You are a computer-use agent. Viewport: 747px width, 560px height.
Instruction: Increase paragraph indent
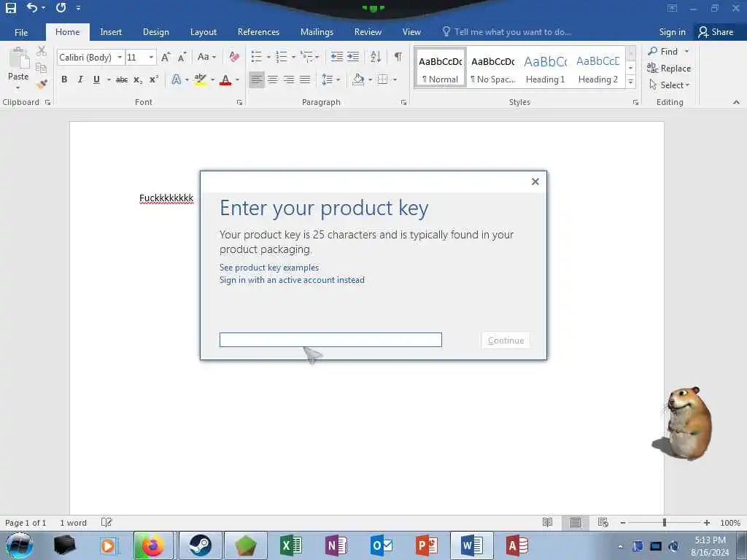click(353, 57)
